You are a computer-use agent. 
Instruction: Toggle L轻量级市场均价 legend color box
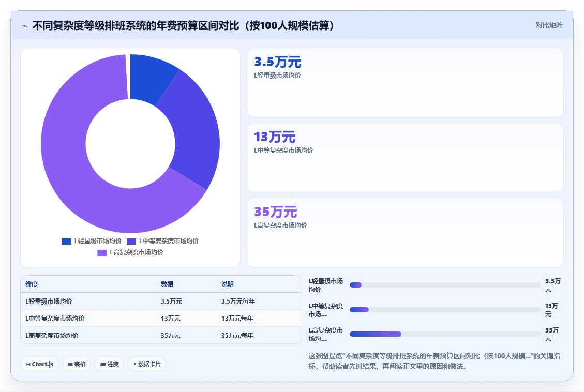pos(66,241)
